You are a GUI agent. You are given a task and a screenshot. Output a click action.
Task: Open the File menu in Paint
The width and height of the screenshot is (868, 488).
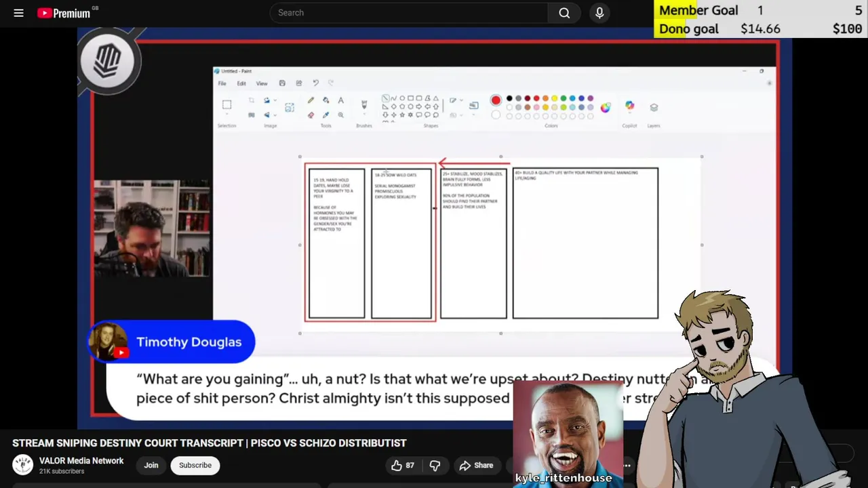tap(222, 83)
